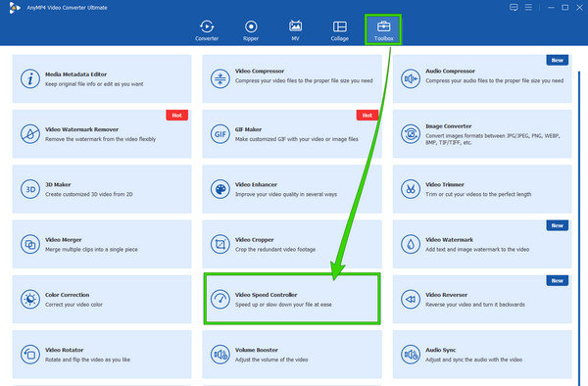Click 'Merge multiple clips into a single piece'
The width and height of the screenshot is (588, 386).
(x=91, y=249)
